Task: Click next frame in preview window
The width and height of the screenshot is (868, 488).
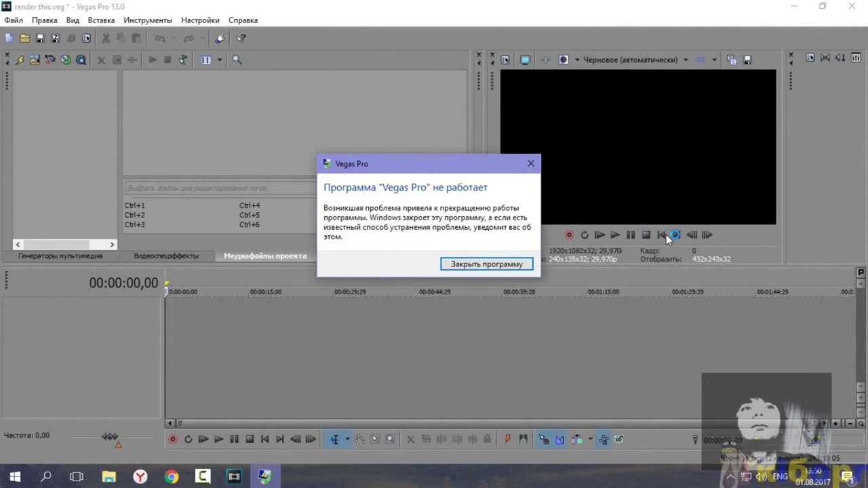Action: 707,235
